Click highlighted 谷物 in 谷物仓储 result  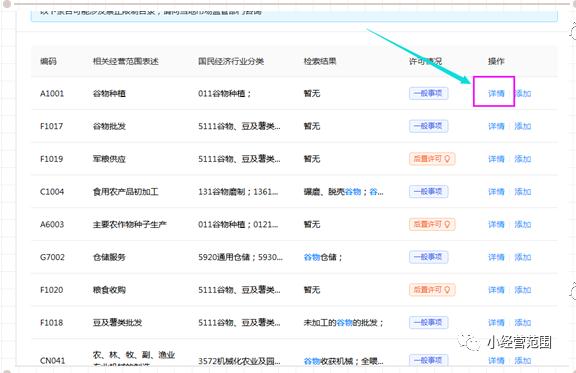pyautogui.click(x=312, y=257)
